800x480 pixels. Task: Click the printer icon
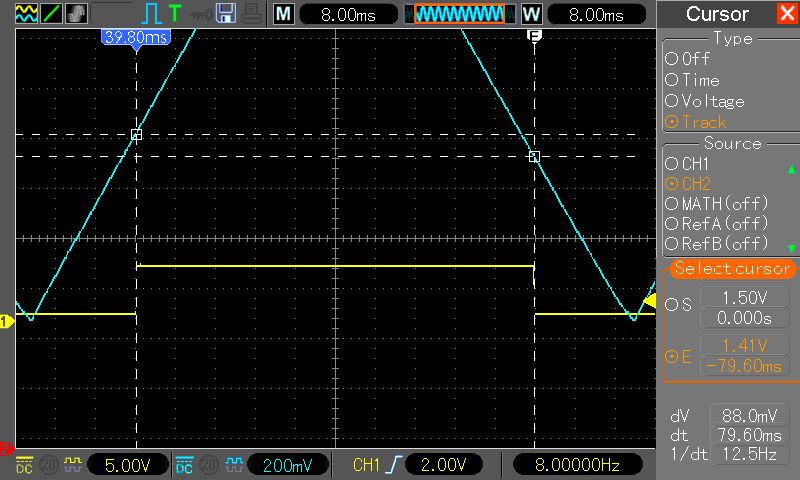pos(252,14)
